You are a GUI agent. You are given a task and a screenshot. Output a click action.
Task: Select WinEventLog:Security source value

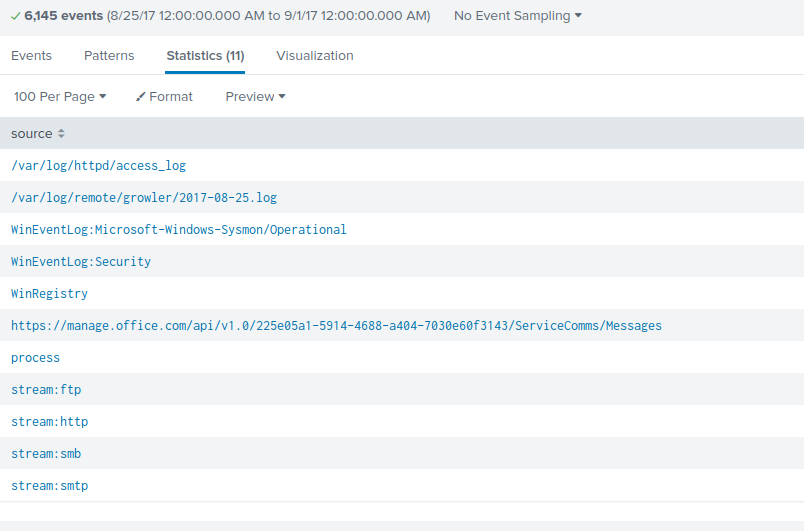pos(80,262)
